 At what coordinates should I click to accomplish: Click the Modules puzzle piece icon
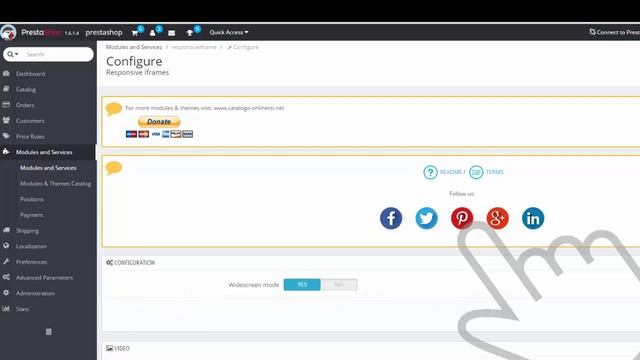[x=6, y=151]
